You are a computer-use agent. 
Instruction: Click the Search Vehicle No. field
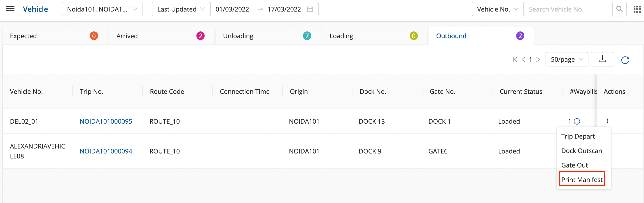point(567,9)
